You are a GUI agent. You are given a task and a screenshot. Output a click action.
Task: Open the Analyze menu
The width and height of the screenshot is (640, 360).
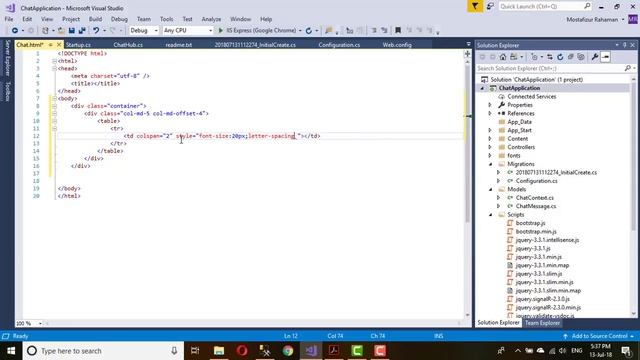211,19
